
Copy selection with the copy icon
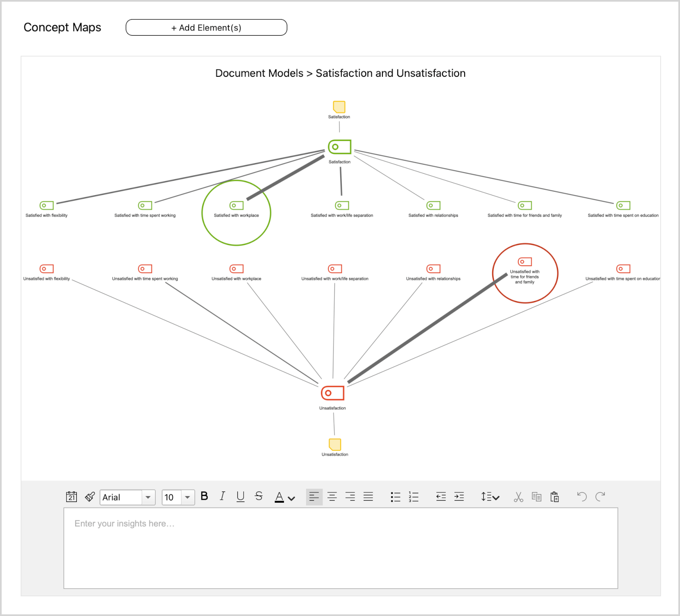click(537, 496)
